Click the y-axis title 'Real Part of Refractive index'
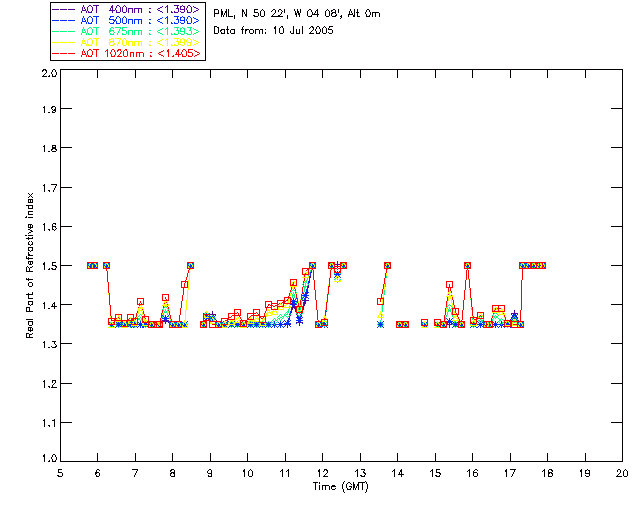The height and width of the screenshot is (512, 640). tap(30, 265)
